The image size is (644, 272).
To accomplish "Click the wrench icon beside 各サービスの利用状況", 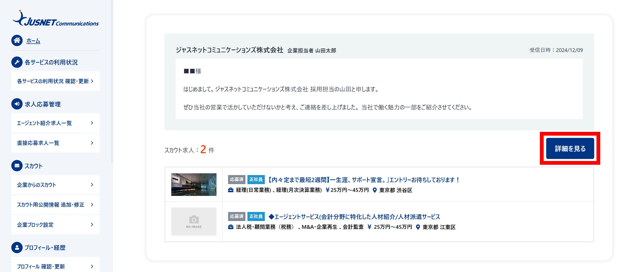I will (x=17, y=62).
